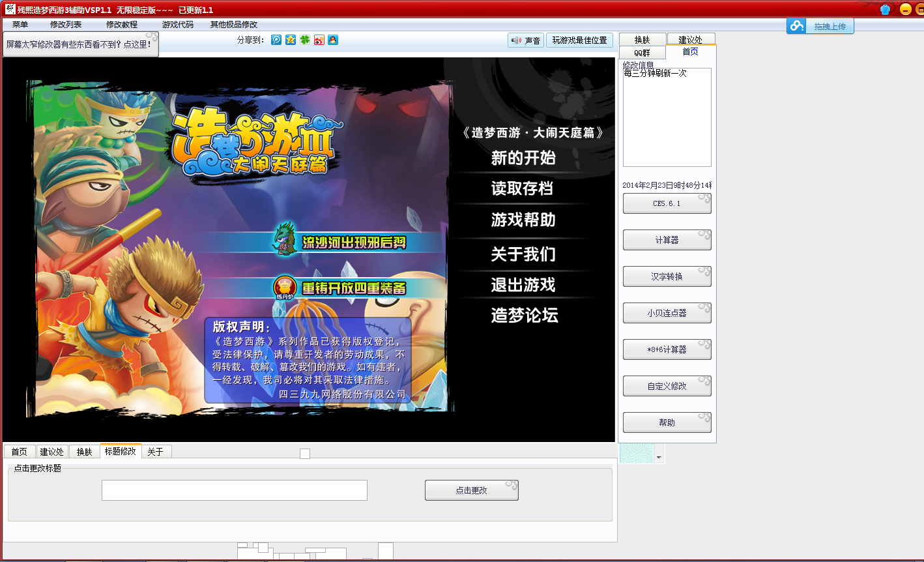Open 自定义修改 custom modification
This screenshot has height=562, width=924.
coord(667,386)
